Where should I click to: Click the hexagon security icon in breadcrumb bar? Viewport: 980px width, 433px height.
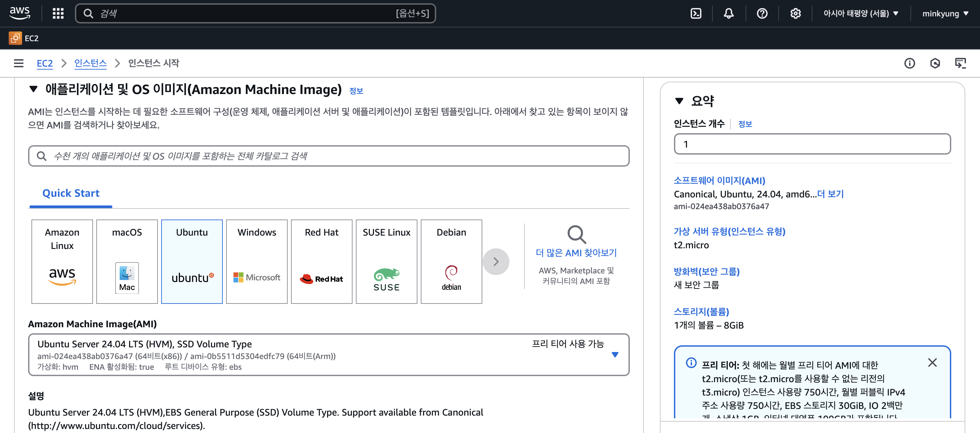click(935, 63)
